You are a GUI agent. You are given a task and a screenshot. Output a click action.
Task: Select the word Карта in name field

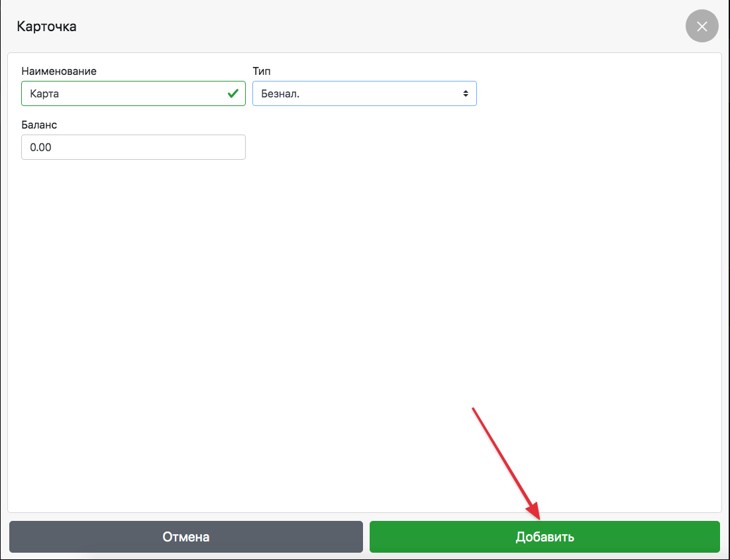click(x=44, y=94)
